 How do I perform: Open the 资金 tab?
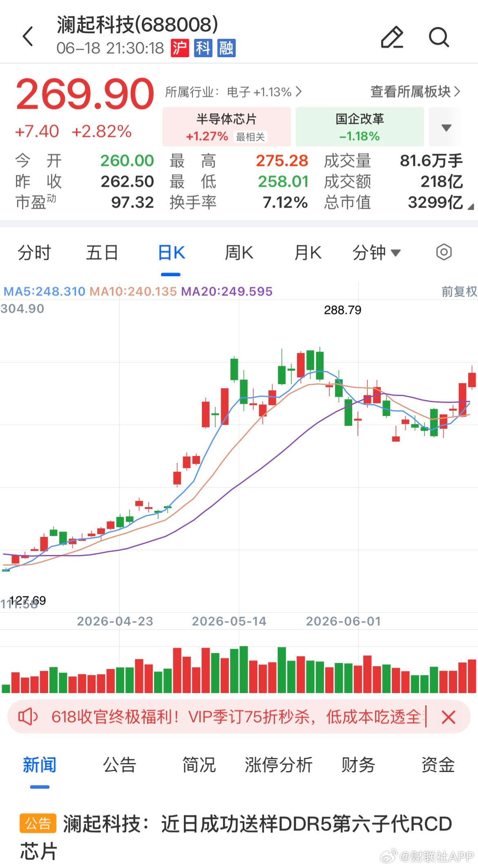click(x=438, y=765)
